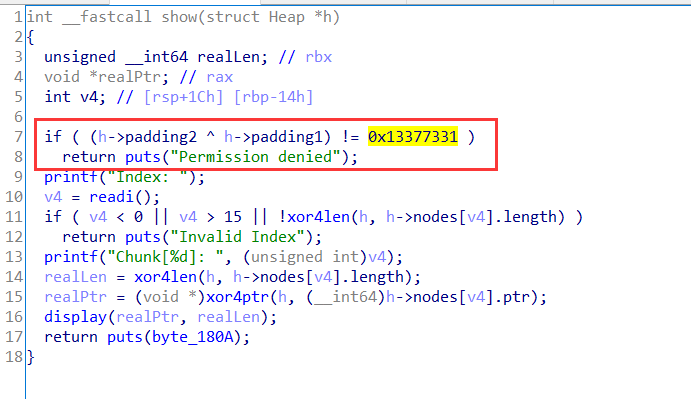Click the printf call on line 13

click(71, 257)
